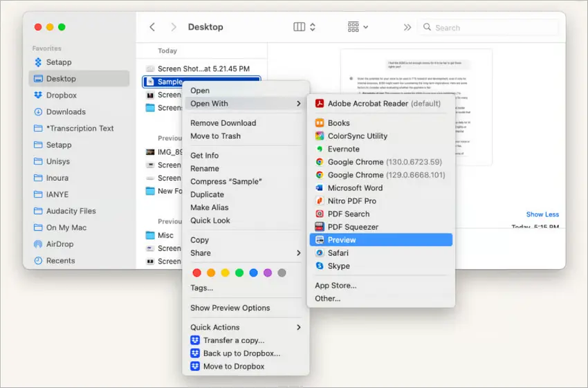Go forward with the right arrow
Viewport: 588px width, 388px height.
click(173, 27)
